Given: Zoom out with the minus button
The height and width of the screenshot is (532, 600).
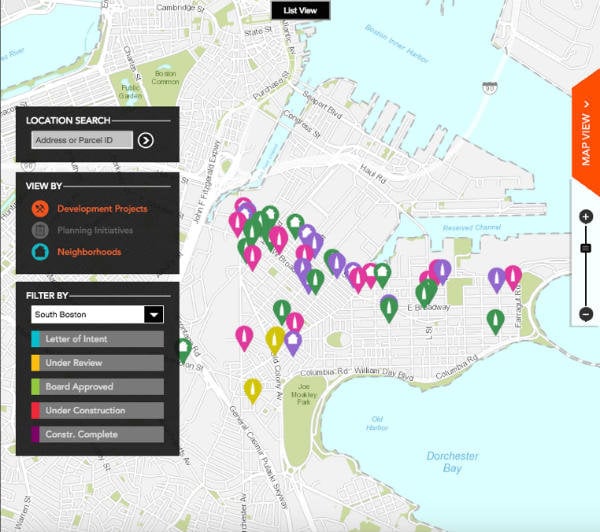Looking at the screenshot, I should click(x=586, y=314).
